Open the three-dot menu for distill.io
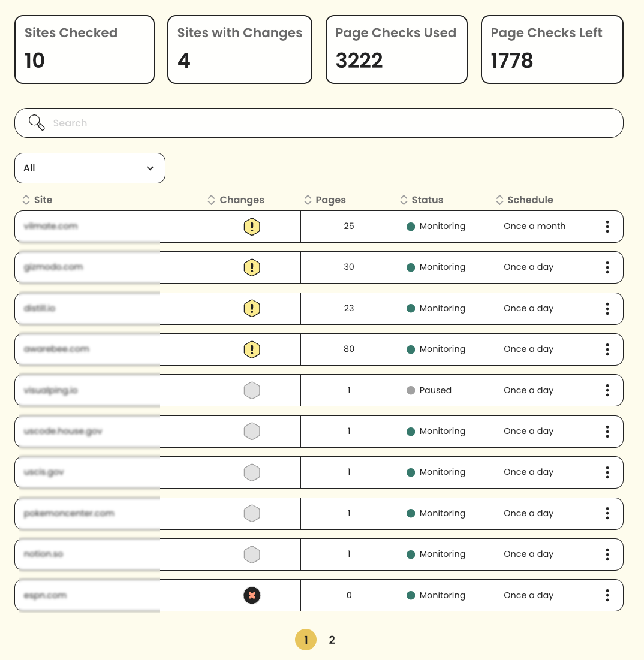Screen dimensions: 644x660 pos(607,309)
